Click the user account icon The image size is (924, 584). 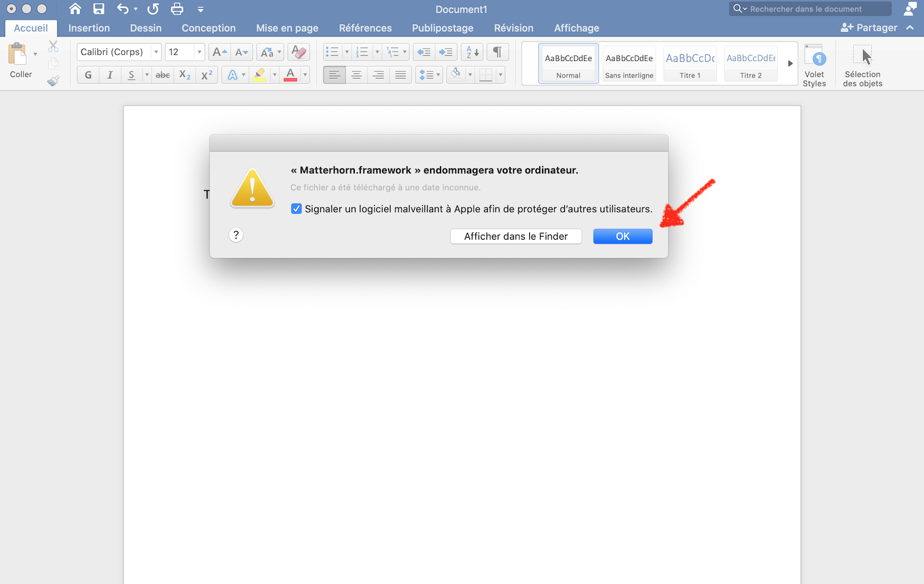910,9
